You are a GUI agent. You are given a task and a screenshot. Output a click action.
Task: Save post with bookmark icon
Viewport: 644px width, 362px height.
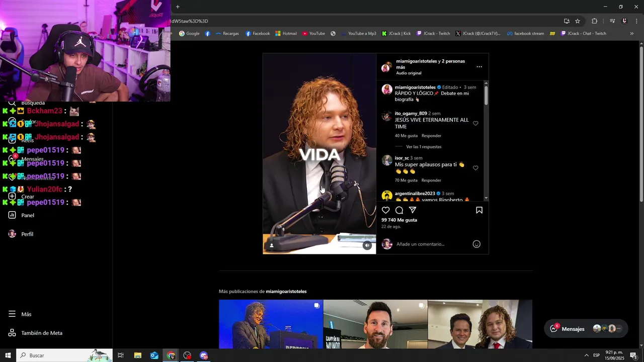(x=479, y=210)
